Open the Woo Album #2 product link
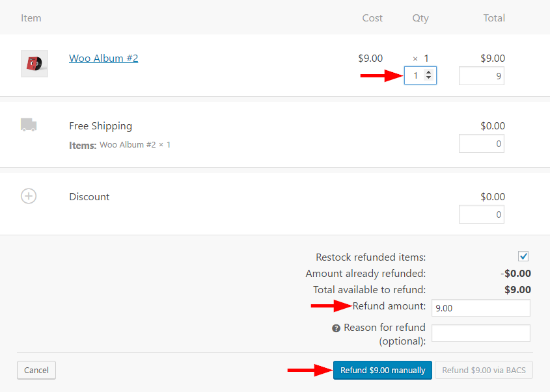This screenshot has height=392, width=550. [x=103, y=59]
